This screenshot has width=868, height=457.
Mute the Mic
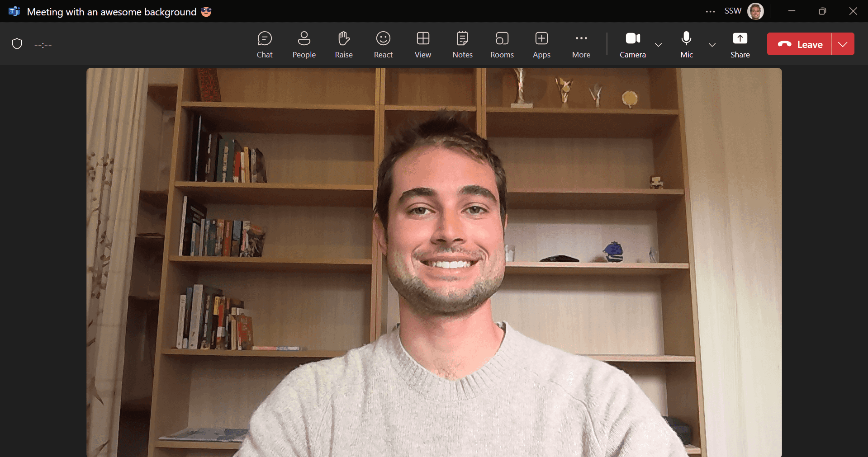(x=686, y=44)
